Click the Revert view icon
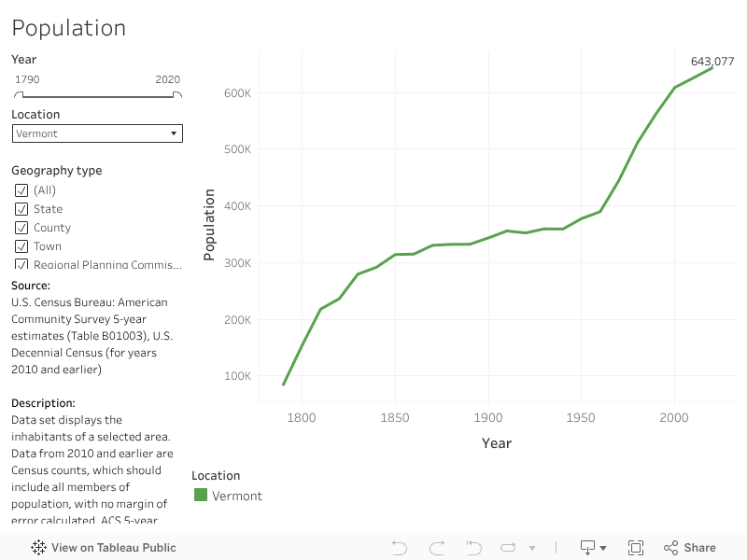 coord(473,548)
